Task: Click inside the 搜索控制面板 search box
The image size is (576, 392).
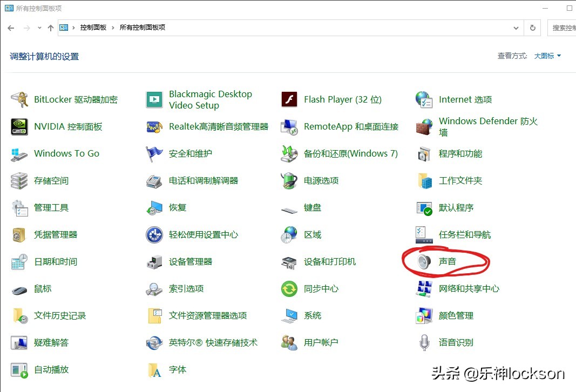Action: 564,27
